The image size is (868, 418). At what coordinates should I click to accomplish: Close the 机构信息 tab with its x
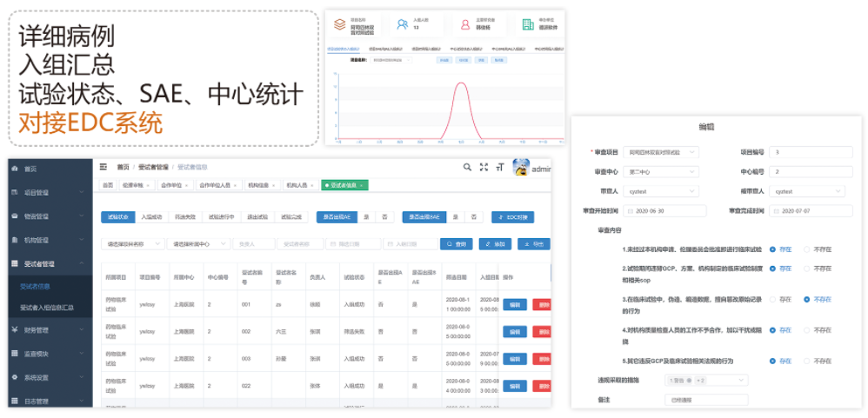pos(275,186)
